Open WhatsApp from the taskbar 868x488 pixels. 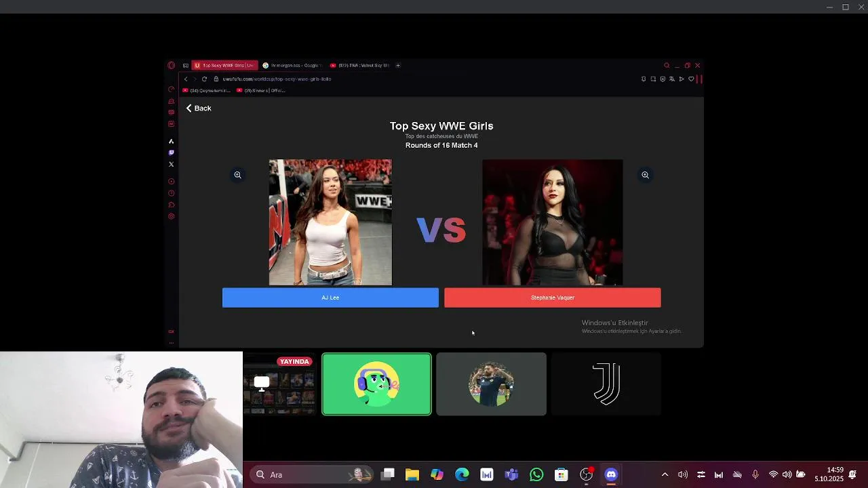(x=536, y=474)
